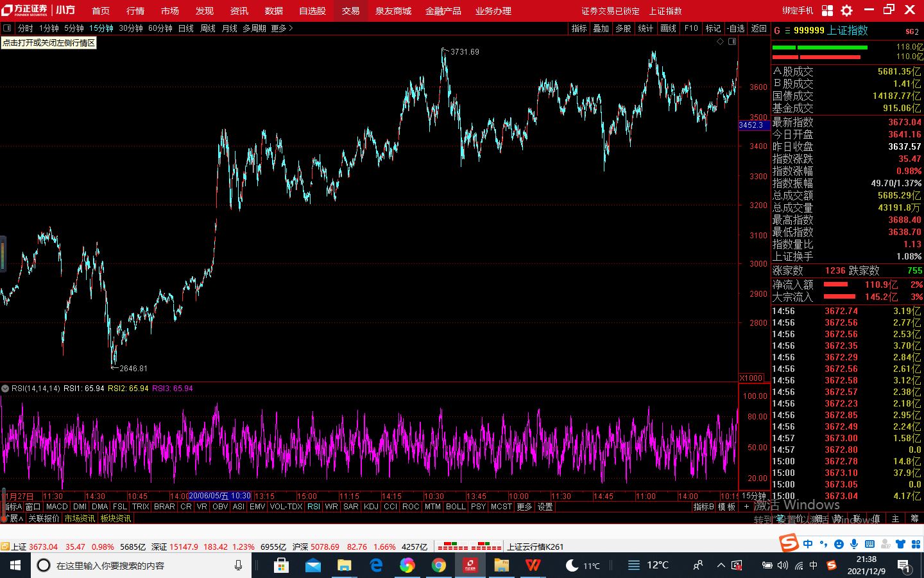The width and height of the screenshot is (924, 578).
Task: Select MACD indicator tab
Action: click(x=57, y=507)
